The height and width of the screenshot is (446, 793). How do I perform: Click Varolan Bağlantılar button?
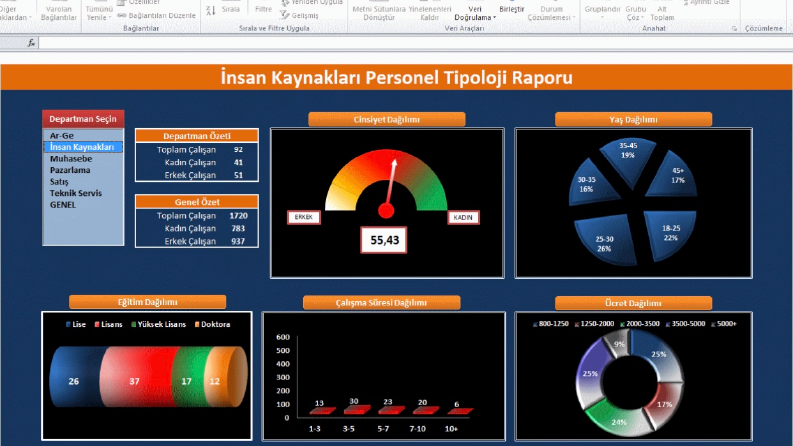click(x=59, y=13)
